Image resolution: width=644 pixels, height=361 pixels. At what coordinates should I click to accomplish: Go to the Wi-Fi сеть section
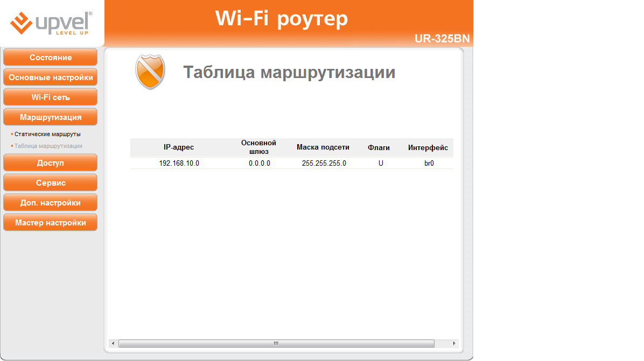click(51, 97)
